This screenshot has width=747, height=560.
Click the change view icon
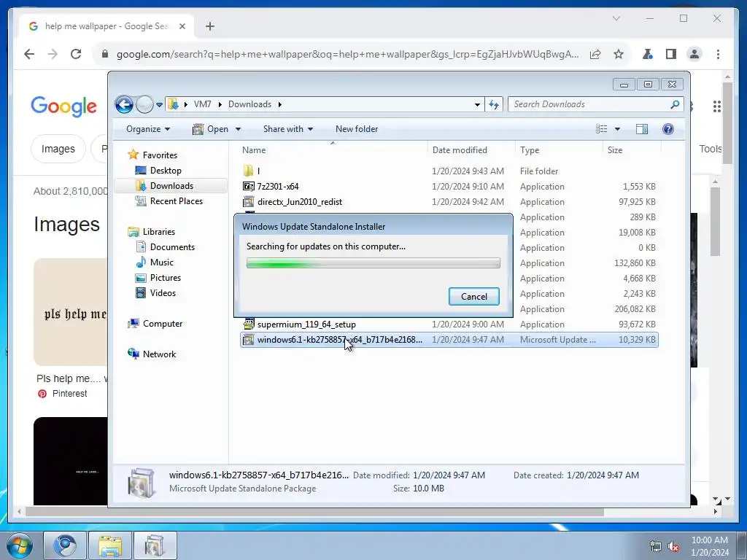(x=602, y=129)
